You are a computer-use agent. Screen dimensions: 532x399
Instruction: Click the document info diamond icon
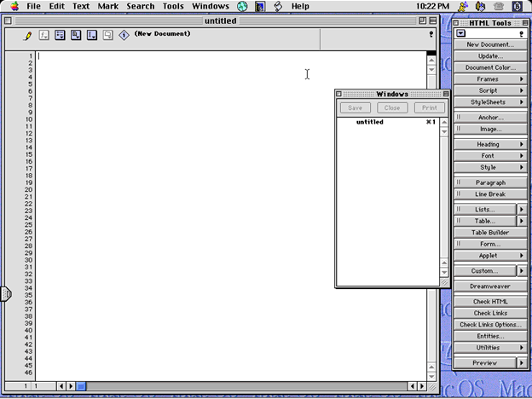(123, 36)
